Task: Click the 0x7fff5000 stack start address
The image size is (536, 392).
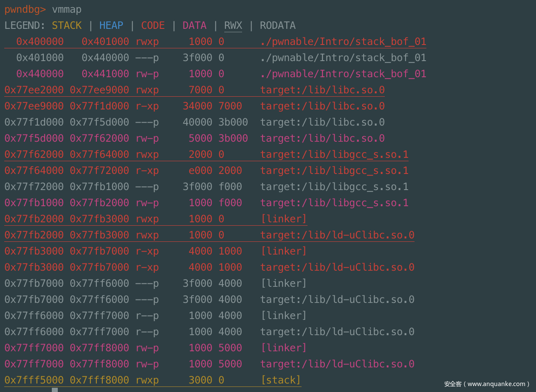Action: pyautogui.click(x=34, y=380)
